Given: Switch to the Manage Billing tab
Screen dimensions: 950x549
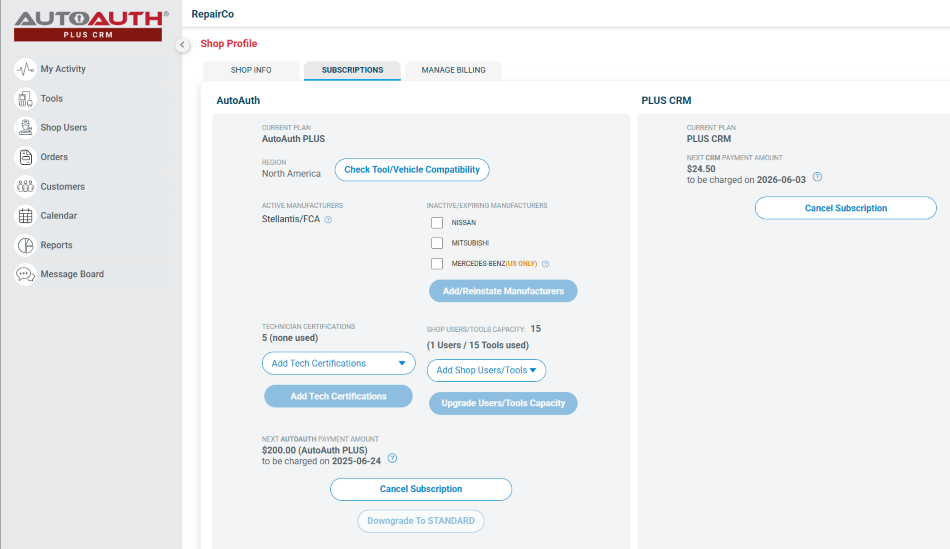Looking at the screenshot, I should (453, 70).
